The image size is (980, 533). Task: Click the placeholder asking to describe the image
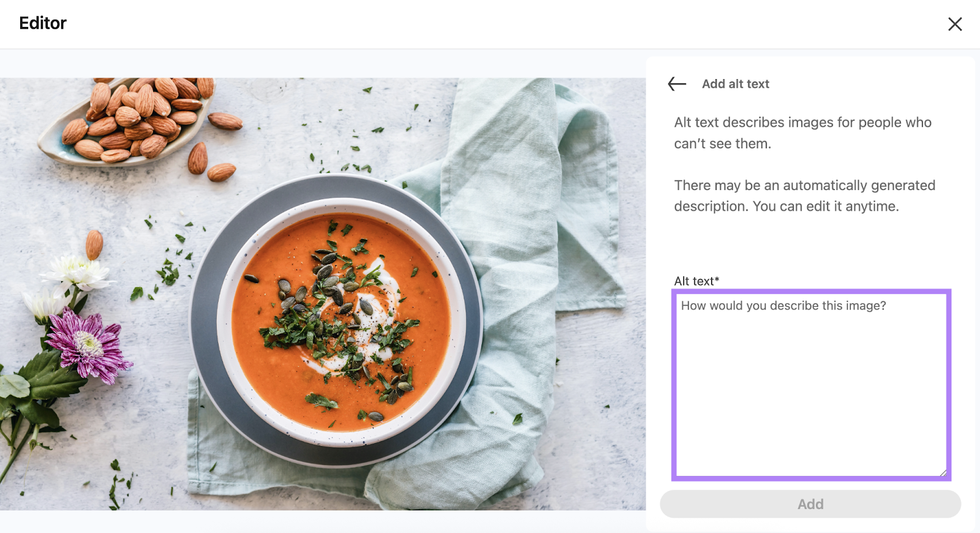point(784,305)
